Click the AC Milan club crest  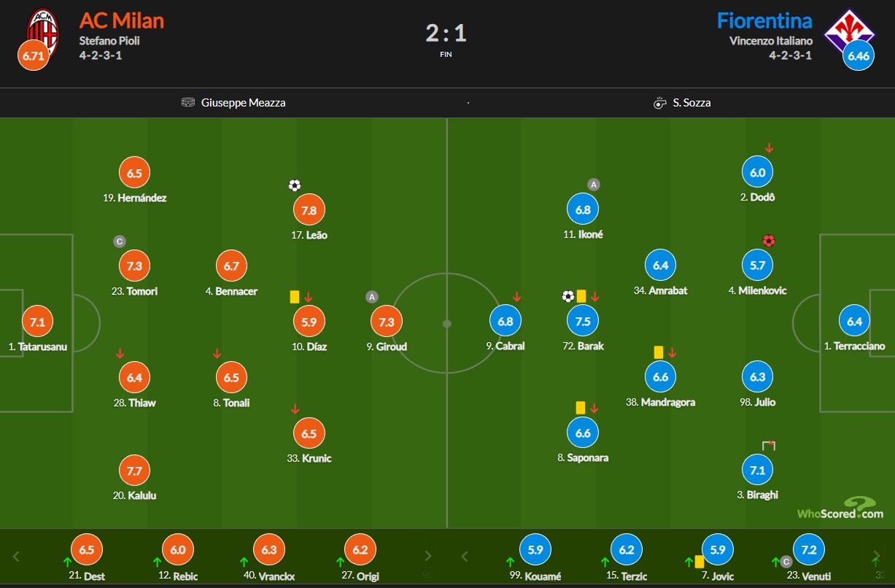[42, 30]
